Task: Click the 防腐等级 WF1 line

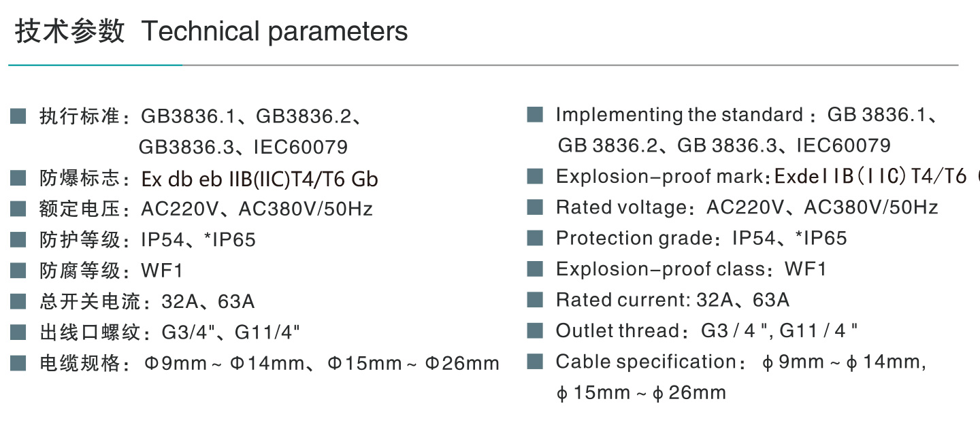Action: pyautogui.click(x=111, y=271)
